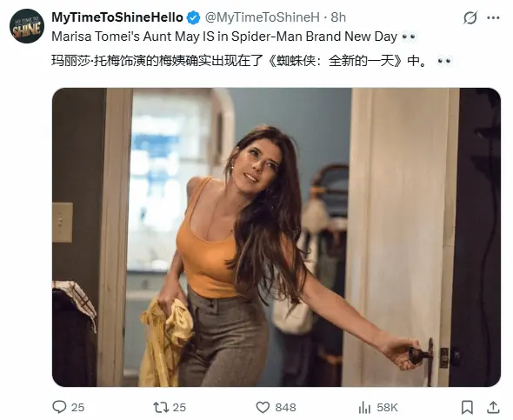This screenshot has width=513, height=420.
Task: Click the 8h timestamp link
Action: pyautogui.click(x=338, y=17)
